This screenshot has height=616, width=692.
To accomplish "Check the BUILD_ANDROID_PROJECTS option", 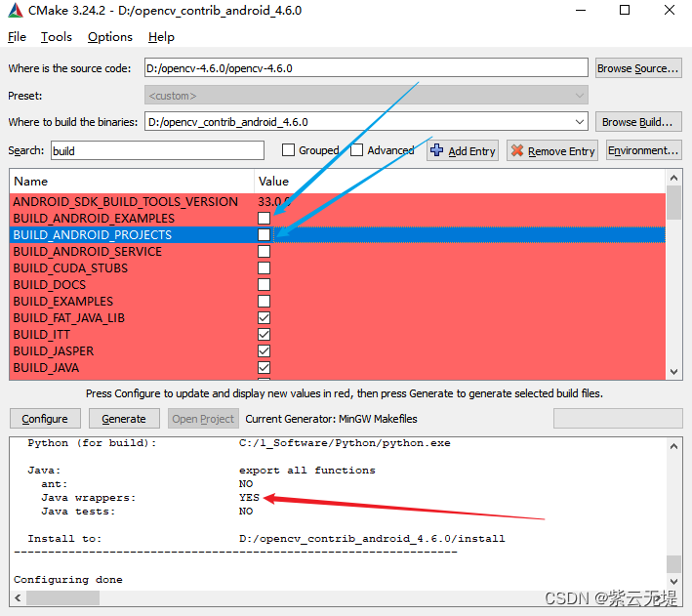I will 264,234.
